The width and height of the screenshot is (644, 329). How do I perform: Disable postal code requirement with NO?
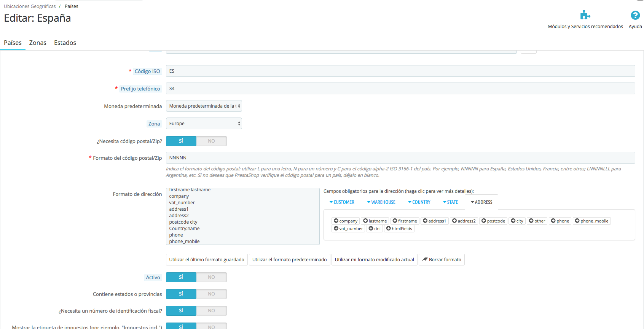(x=211, y=141)
